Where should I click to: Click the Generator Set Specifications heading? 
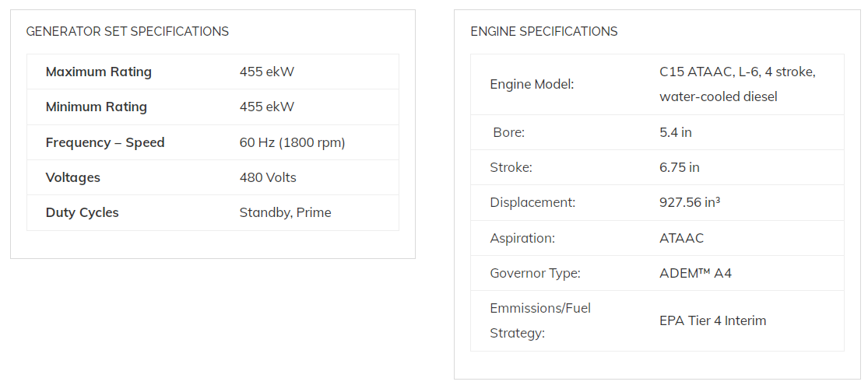click(x=128, y=32)
